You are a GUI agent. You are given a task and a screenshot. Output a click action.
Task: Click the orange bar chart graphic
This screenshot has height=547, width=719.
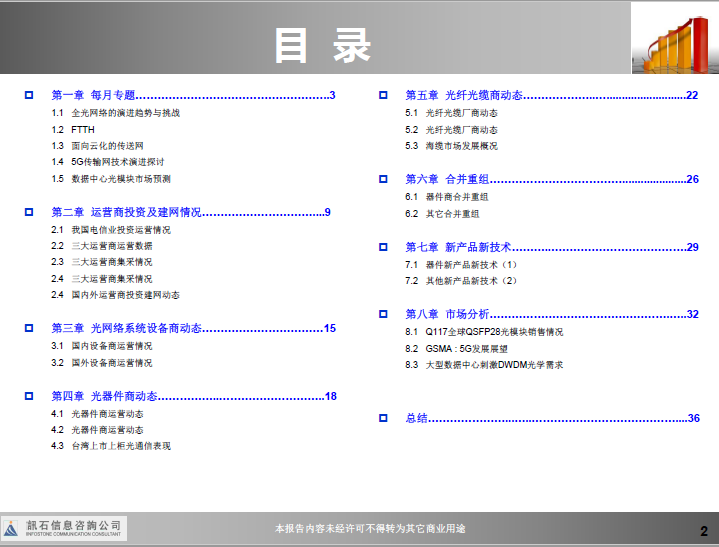click(674, 39)
